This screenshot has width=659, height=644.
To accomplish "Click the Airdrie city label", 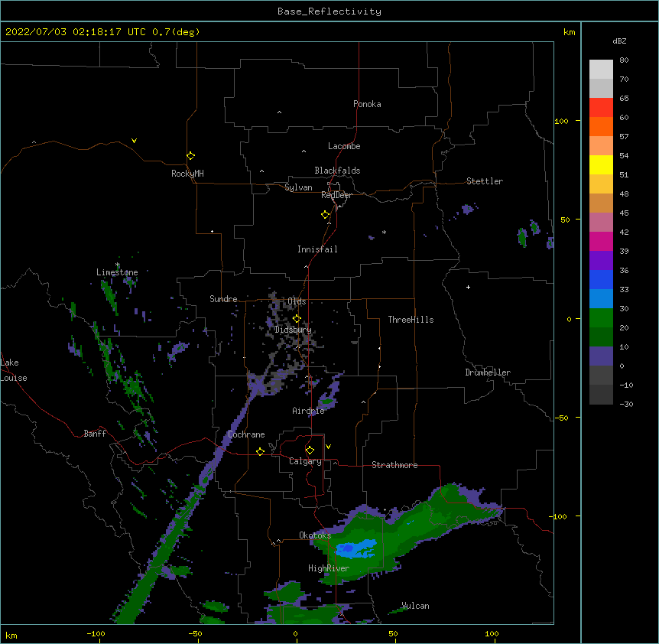I will click(x=308, y=411).
